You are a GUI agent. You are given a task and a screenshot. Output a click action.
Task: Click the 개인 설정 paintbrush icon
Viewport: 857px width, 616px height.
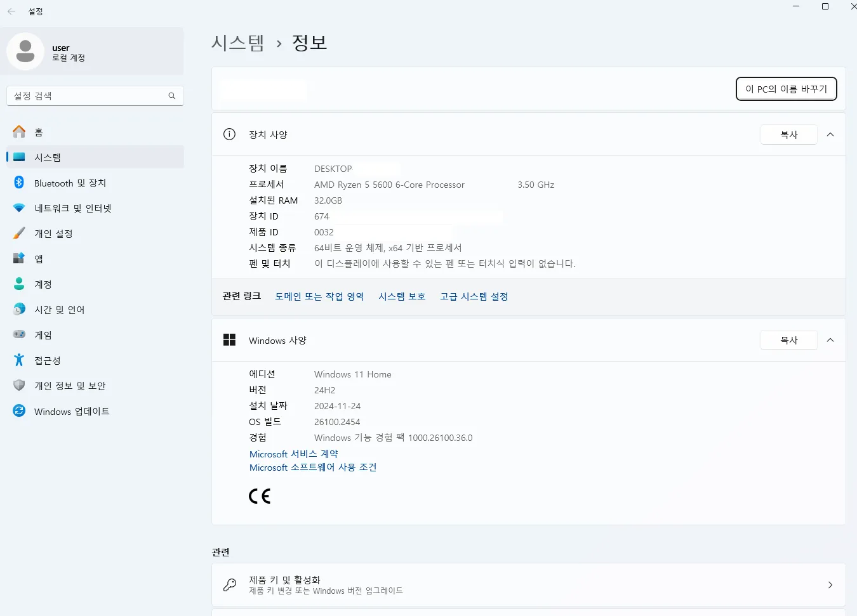(x=20, y=233)
